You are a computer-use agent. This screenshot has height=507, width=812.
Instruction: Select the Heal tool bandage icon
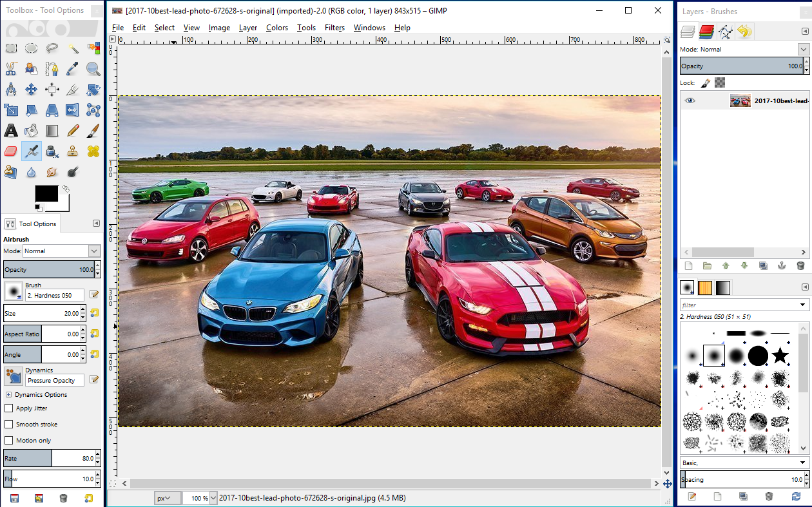[93, 151]
